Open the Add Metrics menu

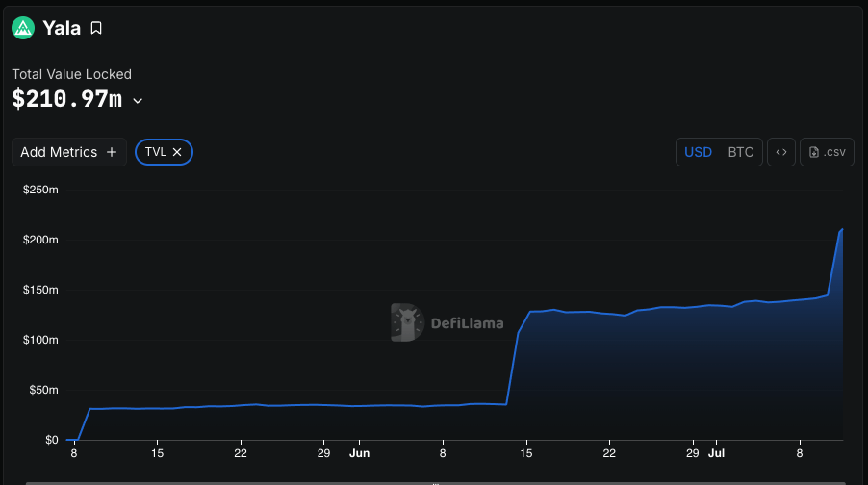(x=69, y=152)
